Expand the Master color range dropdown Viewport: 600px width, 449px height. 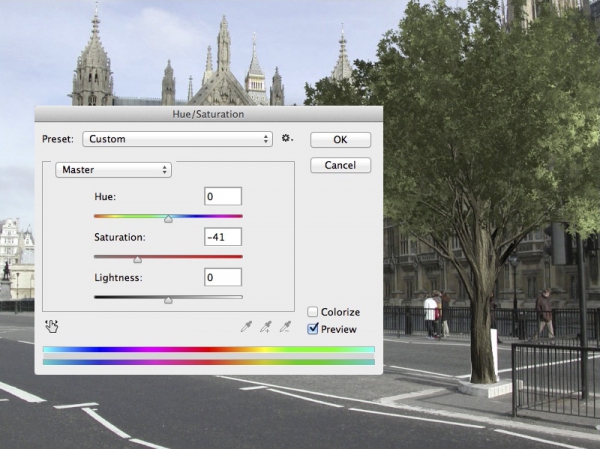(x=113, y=170)
